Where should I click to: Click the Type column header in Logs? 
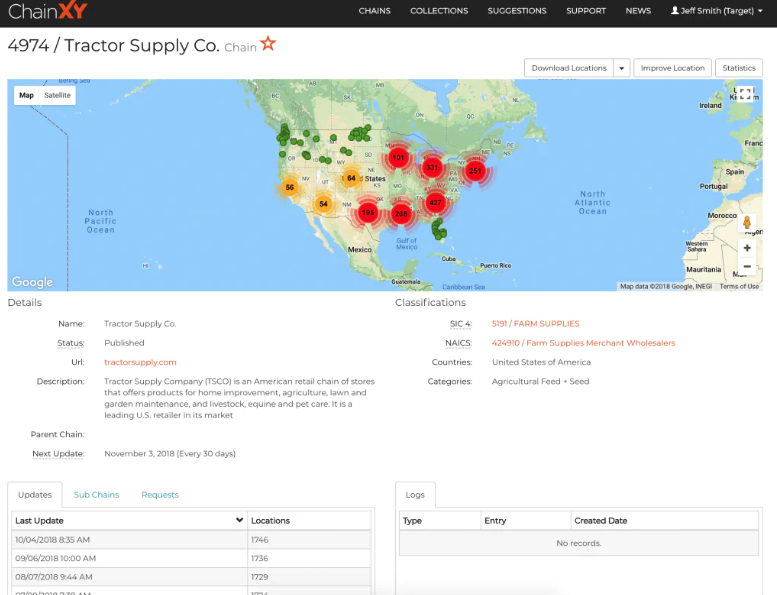440,521
